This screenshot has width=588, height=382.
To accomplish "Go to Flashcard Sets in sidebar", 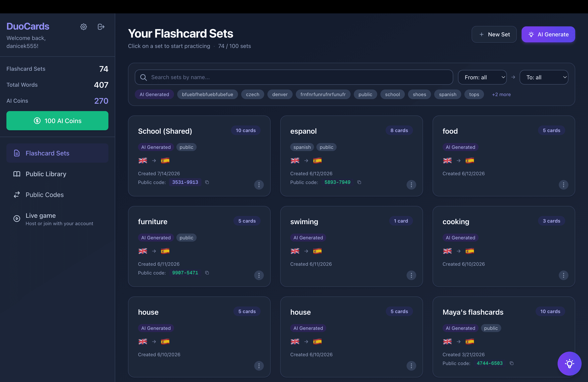I will (x=57, y=153).
